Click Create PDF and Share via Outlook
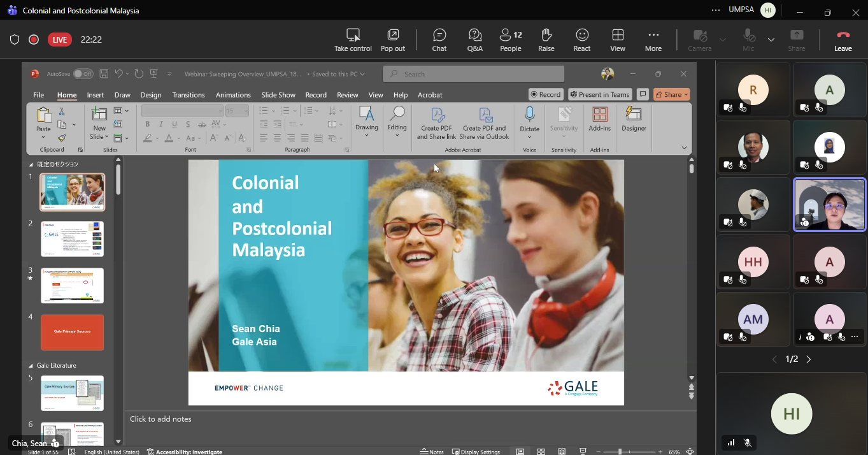This screenshot has height=455, width=868. click(x=485, y=123)
